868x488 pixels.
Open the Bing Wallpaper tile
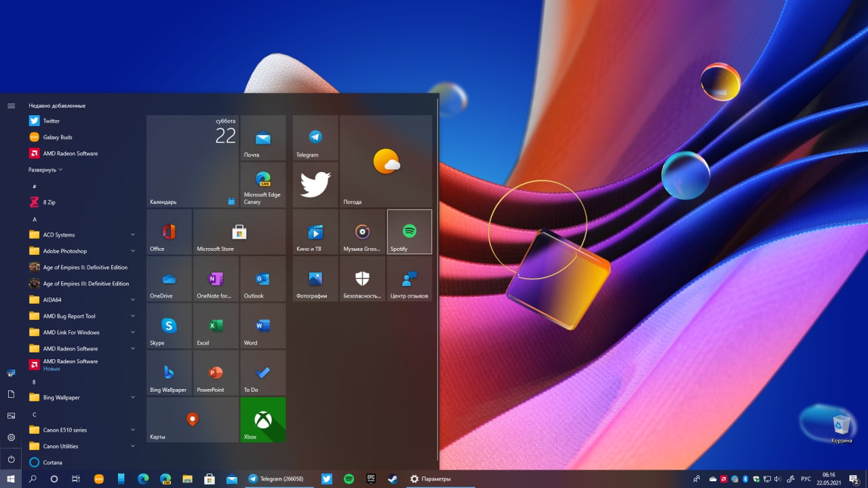tap(169, 373)
